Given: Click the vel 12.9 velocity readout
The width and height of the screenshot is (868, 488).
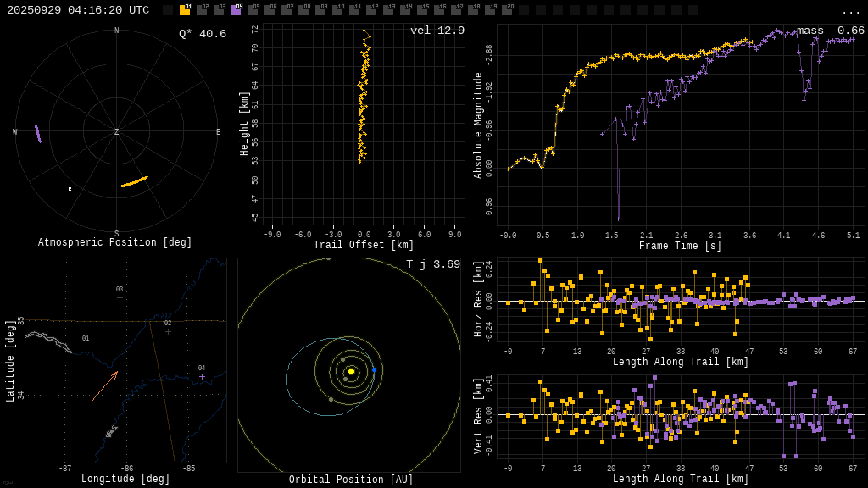Looking at the screenshot, I should pyautogui.click(x=437, y=30).
